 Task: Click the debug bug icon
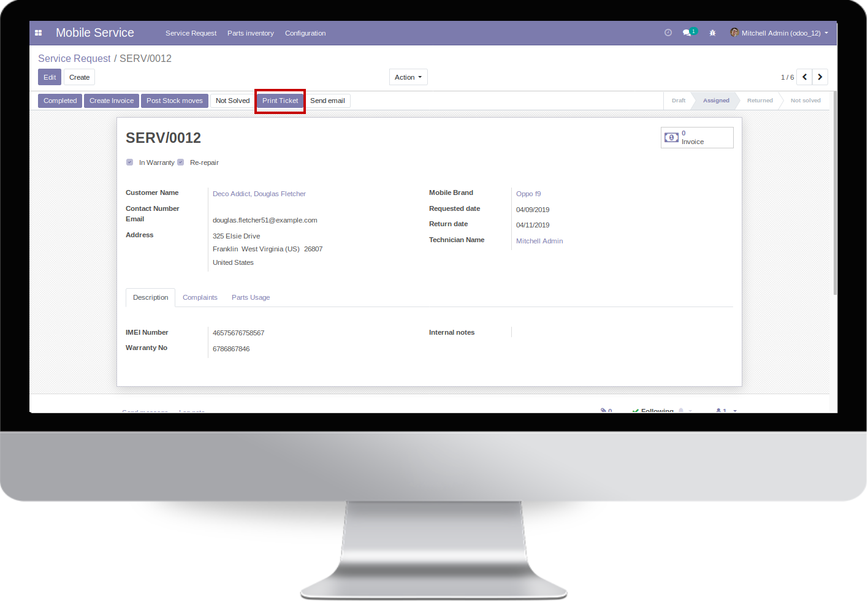point(712,33)
